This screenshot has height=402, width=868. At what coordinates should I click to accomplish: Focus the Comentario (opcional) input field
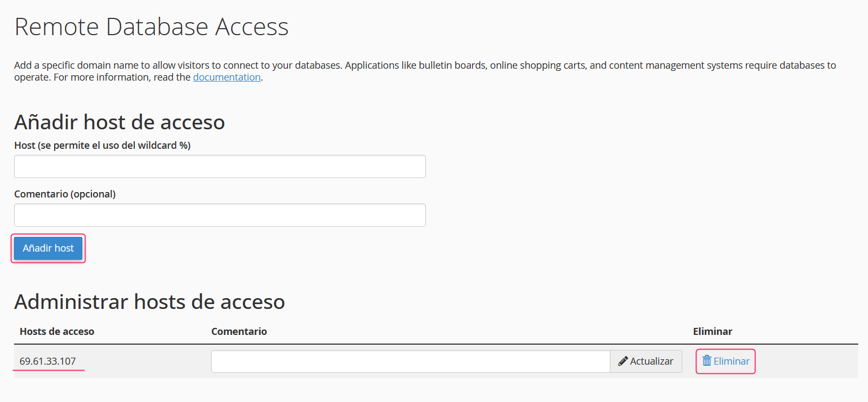pos(220,215)
